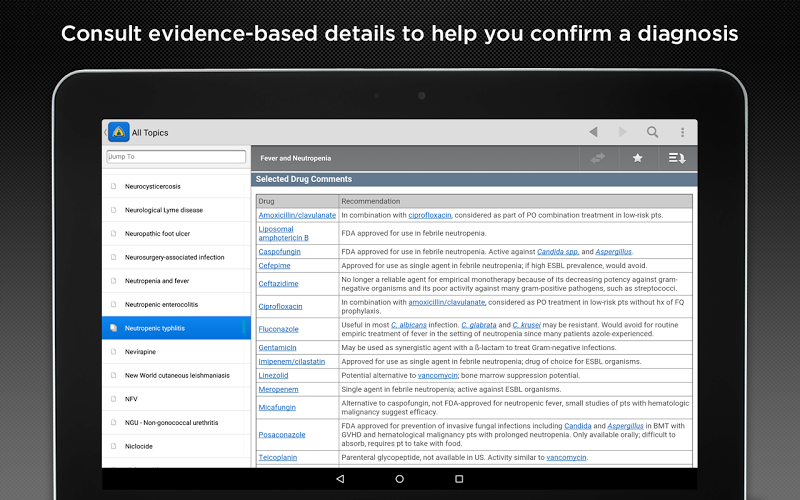Follow vancomycin link in Teicoplanin row
Image resolution: width=800 pixels, height=500 pixels.
tap(566, 457)
